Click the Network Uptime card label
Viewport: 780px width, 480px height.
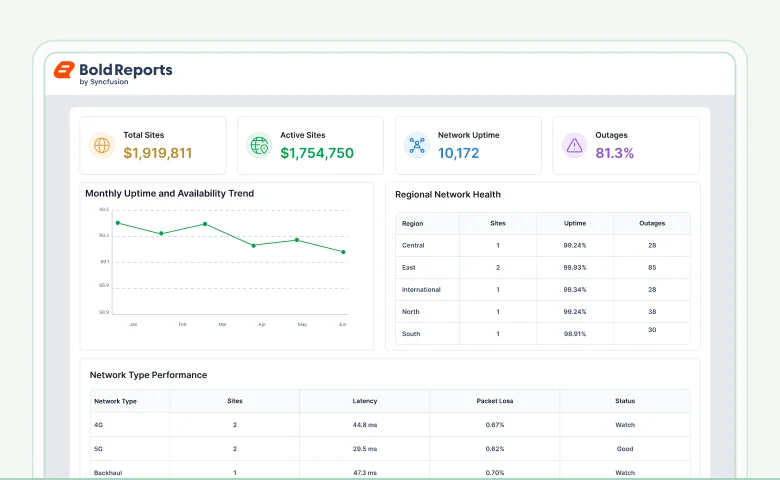click(x=469, y=135)
